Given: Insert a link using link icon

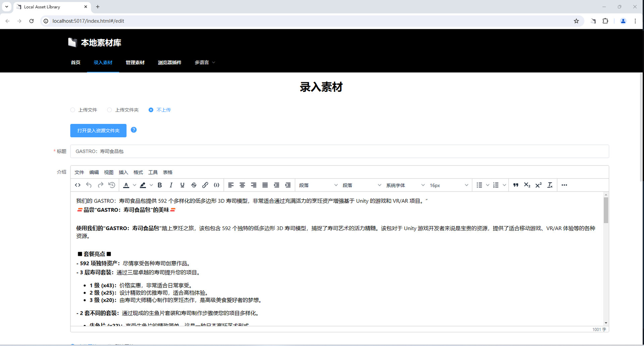Looking at the screenshot, I should point(205,185).
